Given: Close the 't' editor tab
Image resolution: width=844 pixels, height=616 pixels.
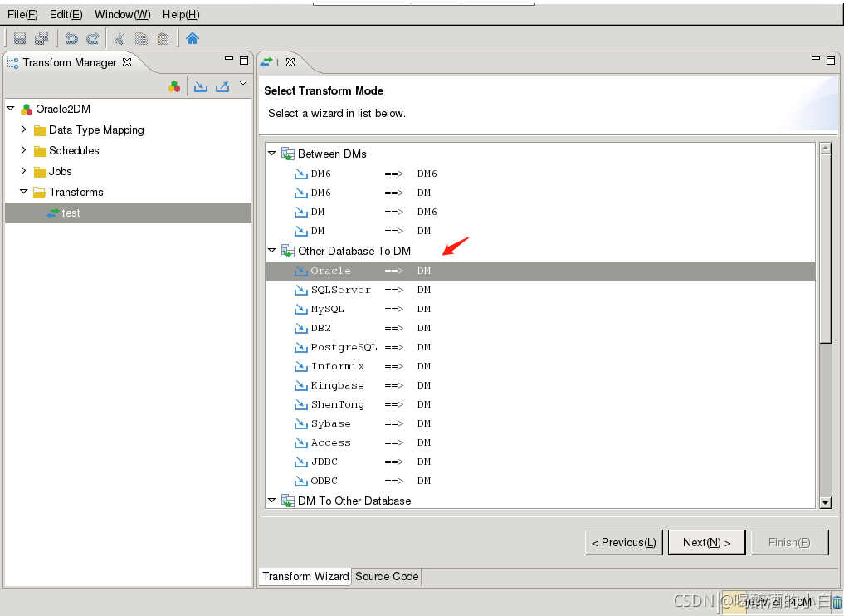Looking at the screenshot, I should click(290, 62).
